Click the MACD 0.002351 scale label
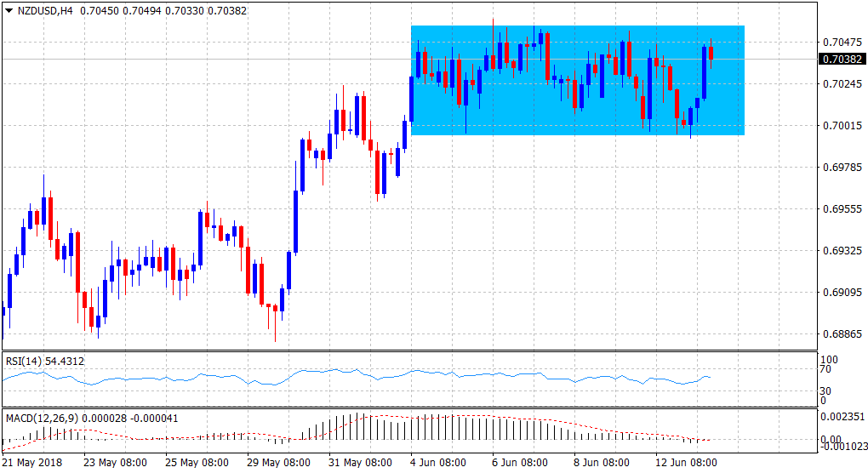This screenshot has height=473, width=868. pyautogui.click(x=842, y=417)
